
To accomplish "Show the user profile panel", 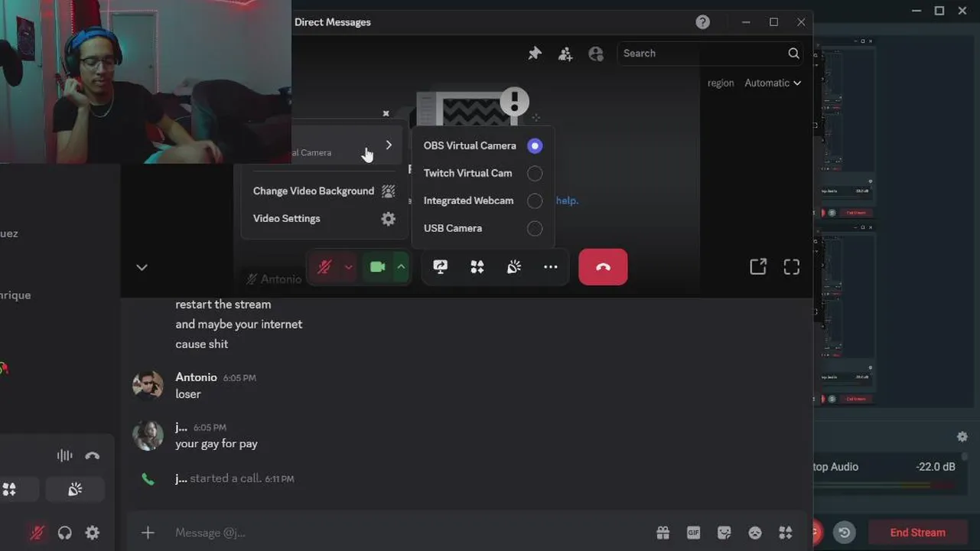I will tap(596, 54).
